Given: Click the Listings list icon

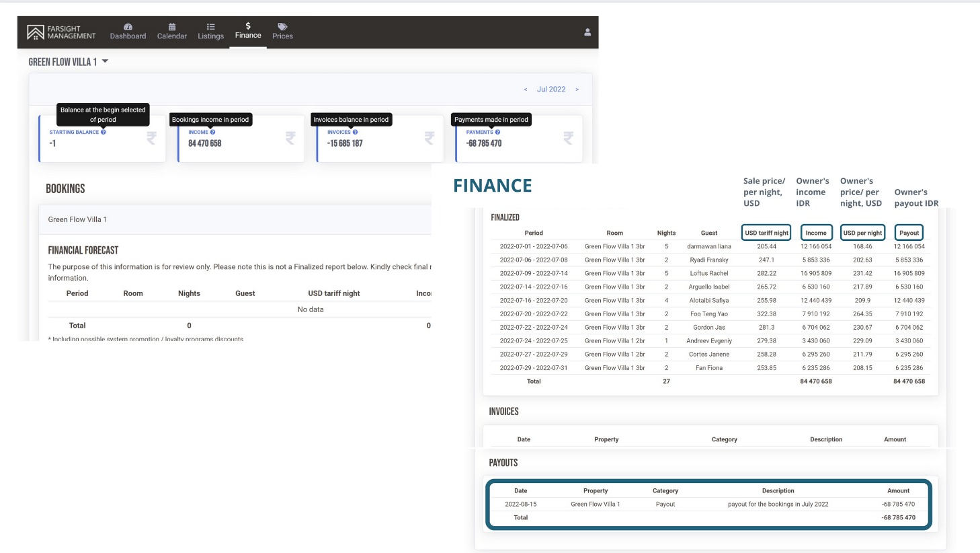Looking at the screenshot, I should (210, 27).
